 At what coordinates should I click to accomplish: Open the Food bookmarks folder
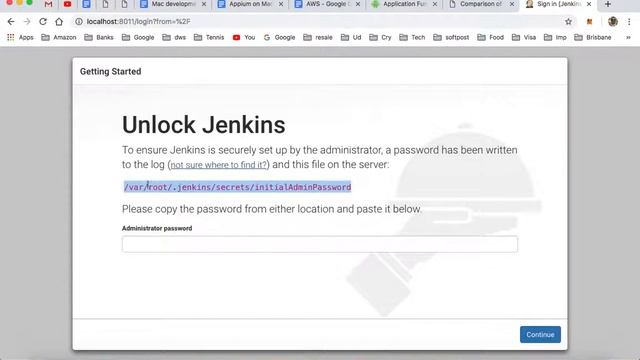click(x=491, y=37)
